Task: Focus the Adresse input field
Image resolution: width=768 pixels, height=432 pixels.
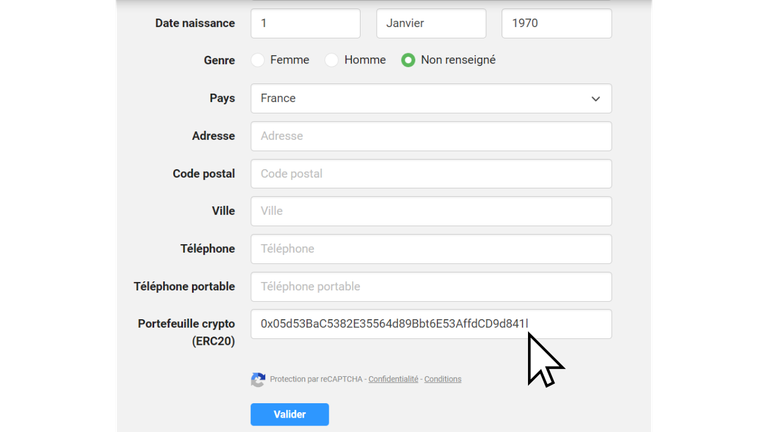Action: click(x=431, y=136)
